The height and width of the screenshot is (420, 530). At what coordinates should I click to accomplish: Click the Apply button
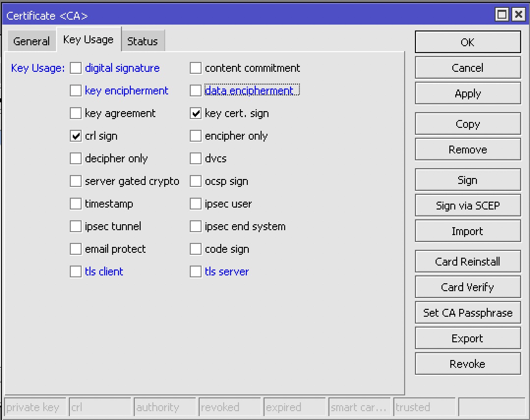pos(468,93)
